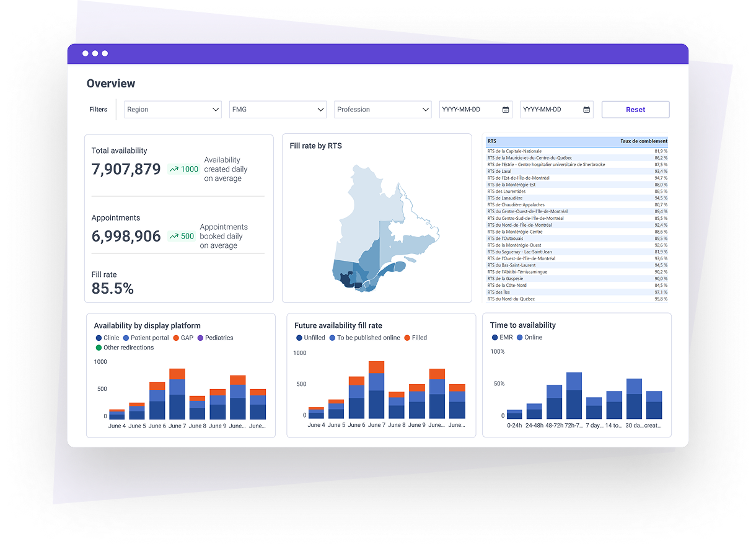
Task: Select row RTS du Centre-Ouest-de-l'Île-de-Montréal
Action: pos(577,212)
